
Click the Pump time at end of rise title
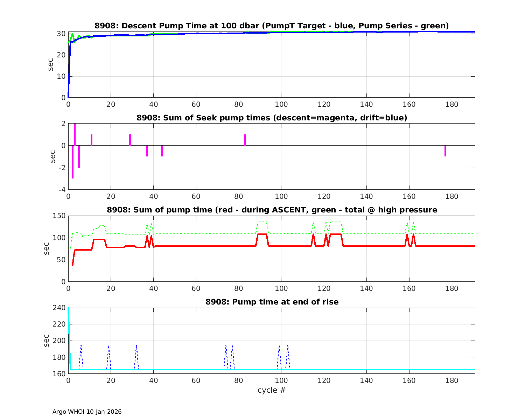pos(272,302)
